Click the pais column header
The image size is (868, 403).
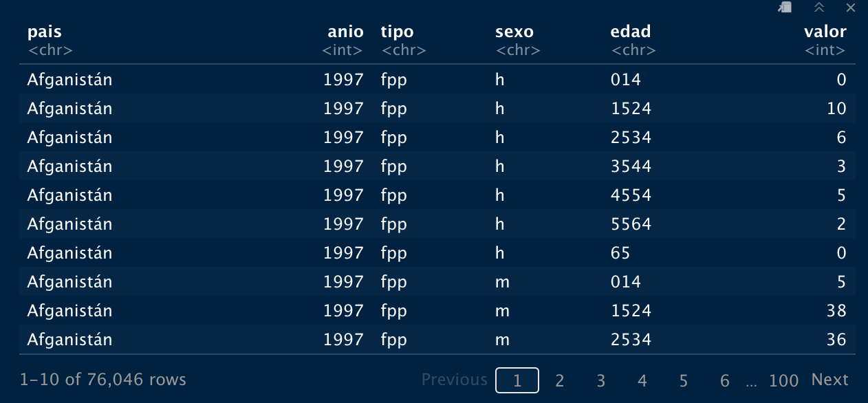pos(44,32)
